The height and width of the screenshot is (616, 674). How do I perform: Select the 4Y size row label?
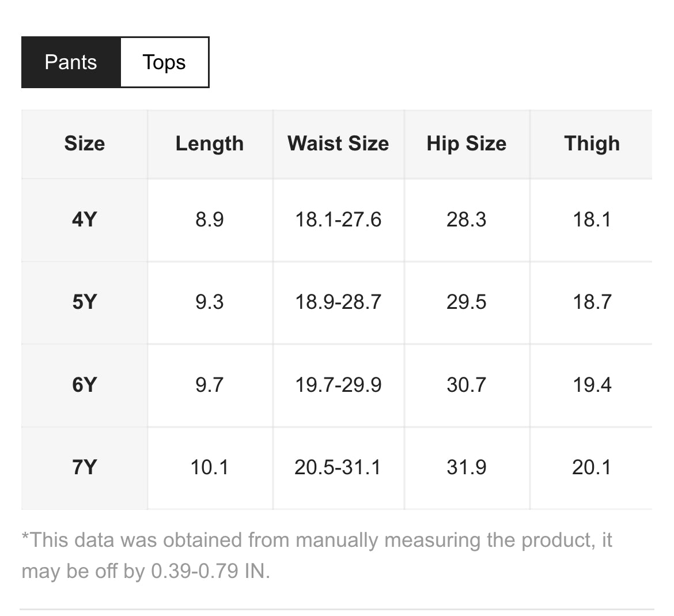tap(85, 220)
